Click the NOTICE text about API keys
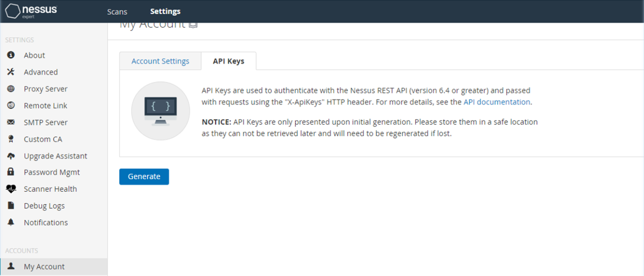 [370, 128]
